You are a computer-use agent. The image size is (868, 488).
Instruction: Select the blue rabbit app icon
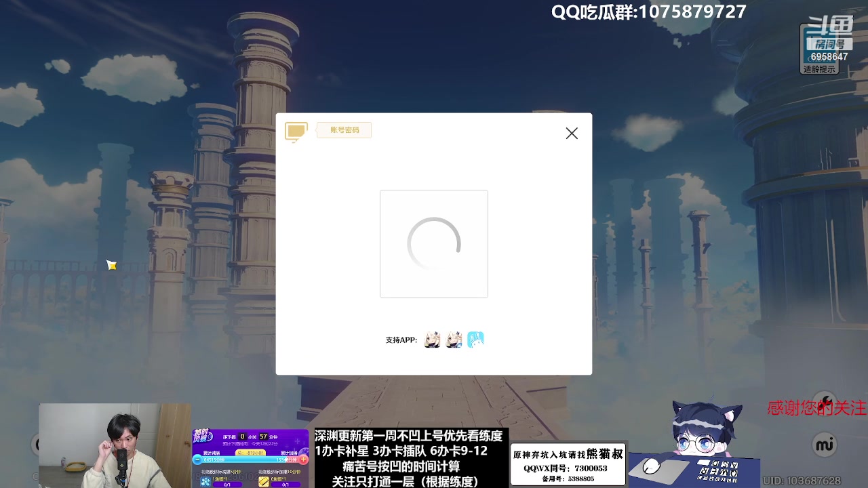tap(475, 340)
